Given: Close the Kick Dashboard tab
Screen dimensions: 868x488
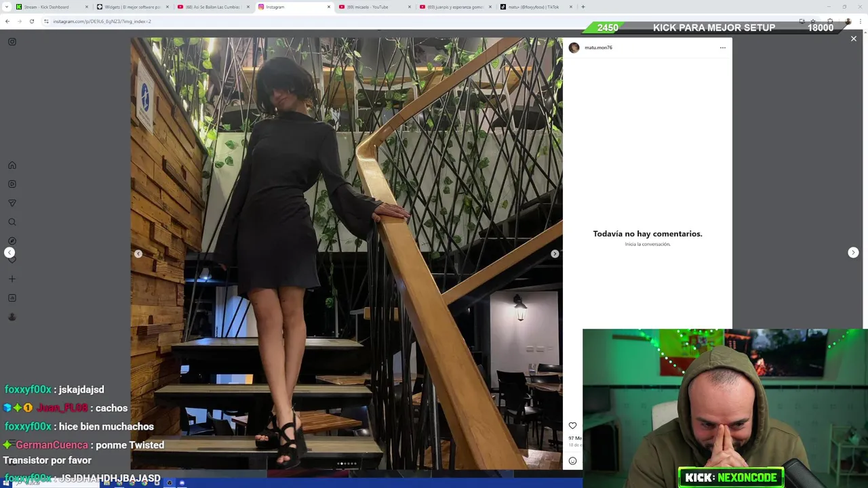Looking at the screenshot, I should 87,7.
